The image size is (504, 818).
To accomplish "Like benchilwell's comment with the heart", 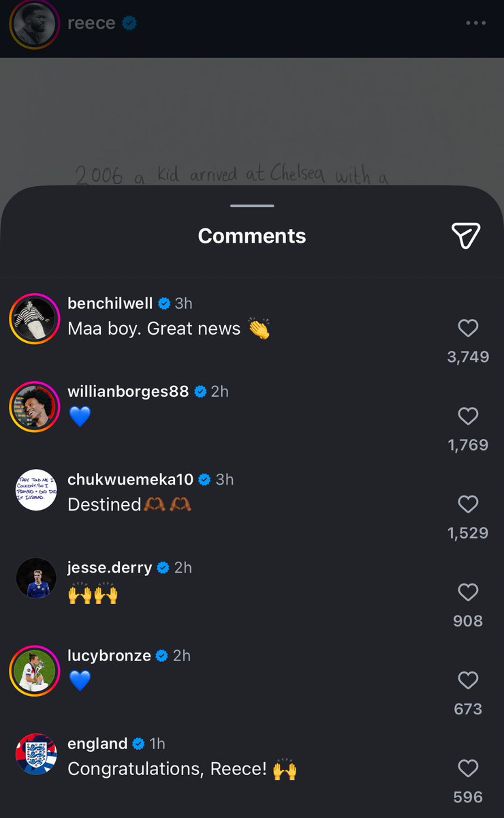I will click(x=468, y=329).
